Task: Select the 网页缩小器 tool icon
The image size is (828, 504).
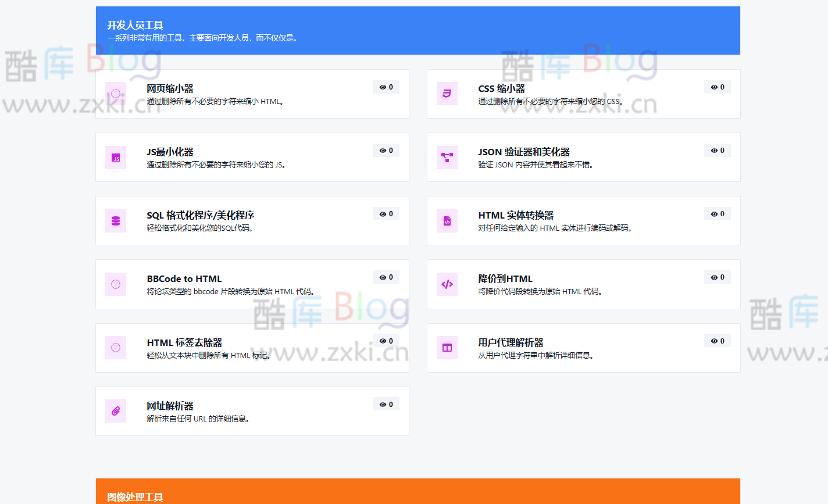Action: [x=116, y=94]
